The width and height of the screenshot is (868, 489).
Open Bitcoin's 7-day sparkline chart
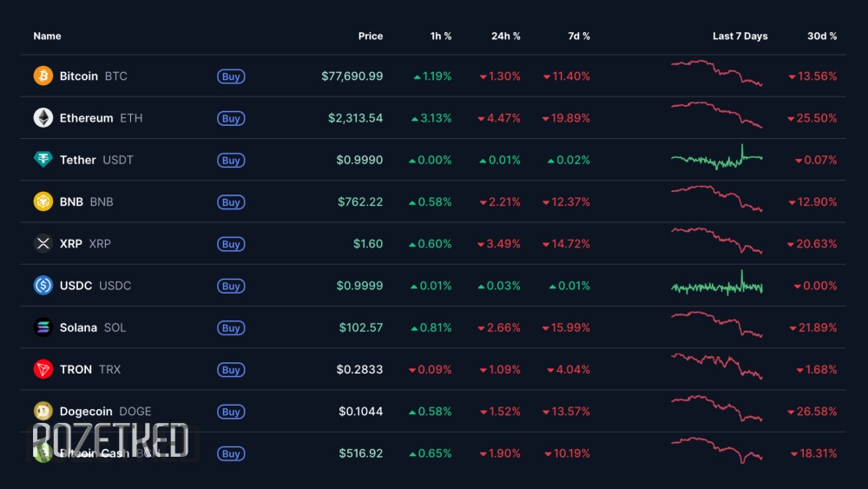(716, 74)
